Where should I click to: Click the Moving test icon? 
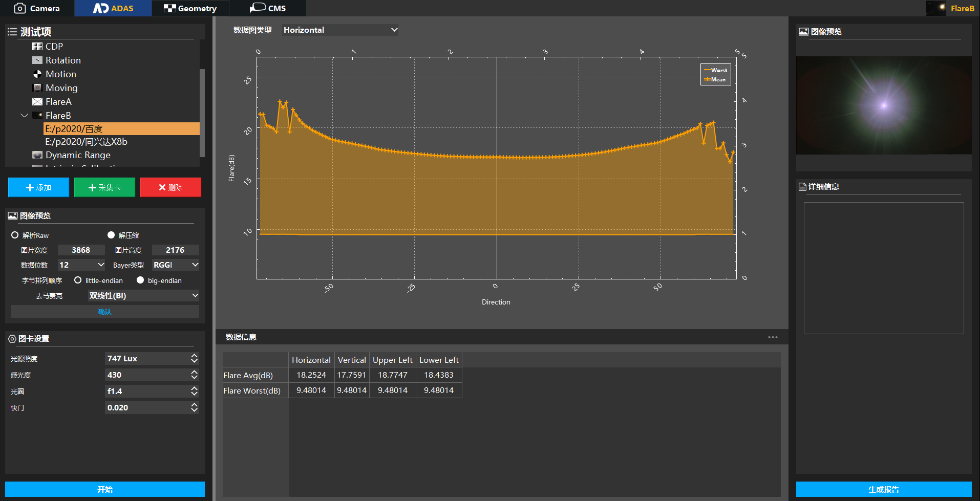tap(37, 88)
